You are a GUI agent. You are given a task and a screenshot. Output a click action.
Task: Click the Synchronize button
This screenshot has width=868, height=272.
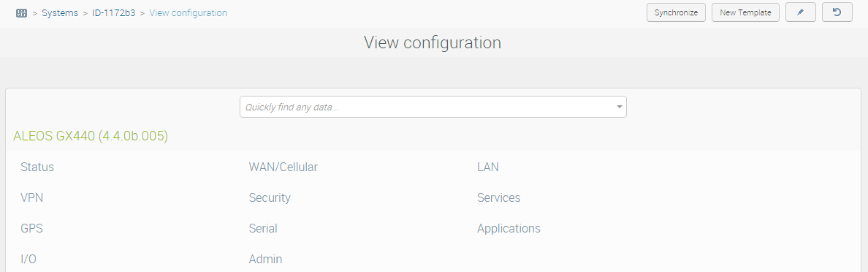tap(676, 12)
